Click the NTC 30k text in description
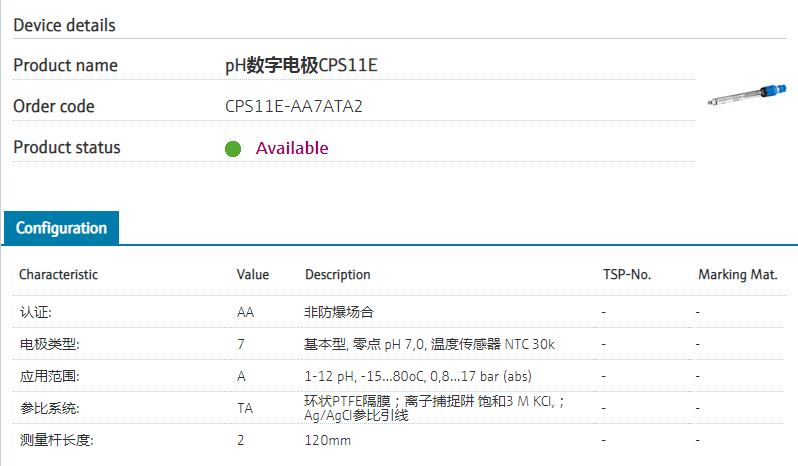Viewport: 798px width, 466px height. (529, 344)
